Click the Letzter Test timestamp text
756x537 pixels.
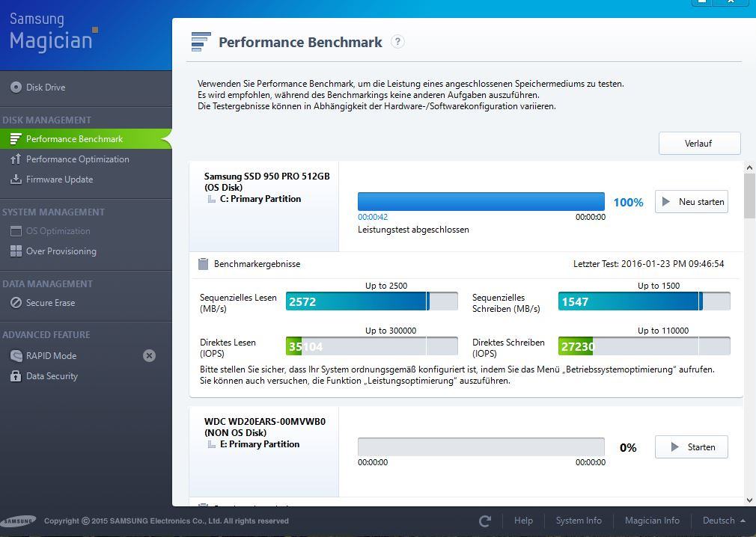[x=648, y=264]
